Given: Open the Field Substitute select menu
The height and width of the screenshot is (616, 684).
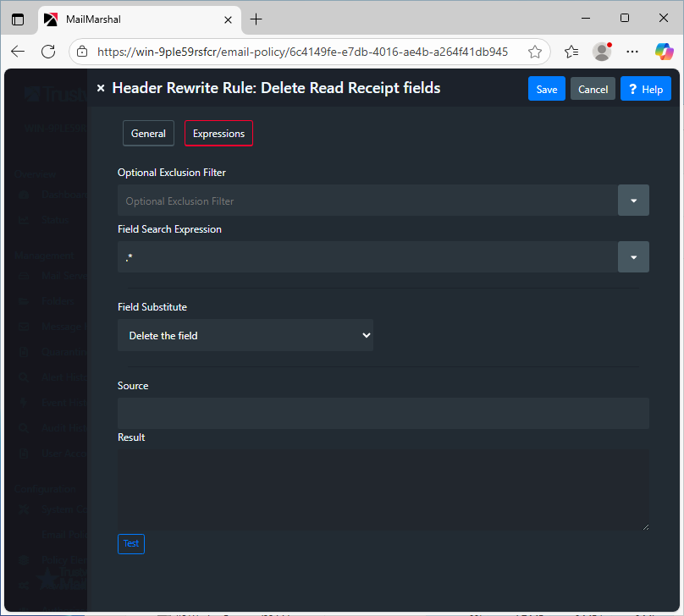Looking at the screenshot, I should pyautogui.click(x=245, y=335).
